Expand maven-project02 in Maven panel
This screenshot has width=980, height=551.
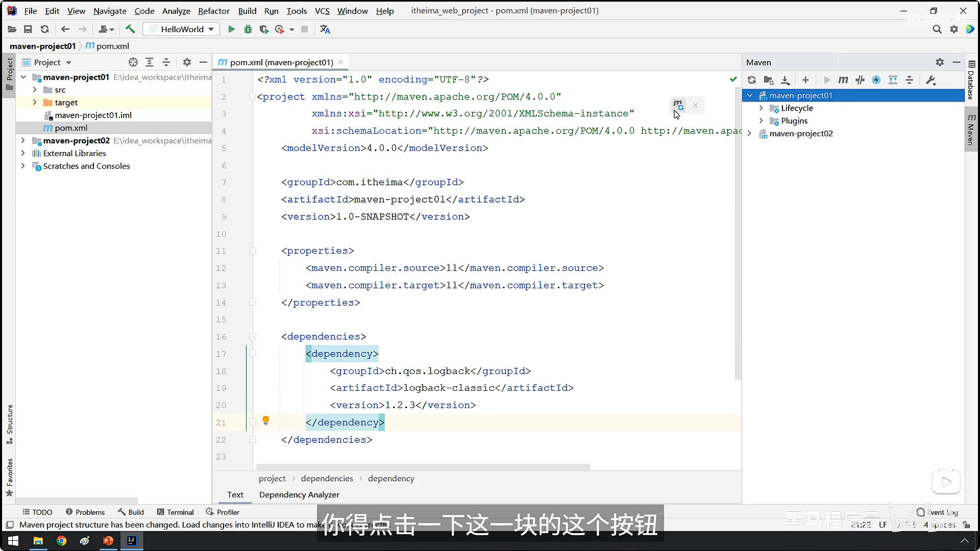pyautogui.click(x=749, y=134)
